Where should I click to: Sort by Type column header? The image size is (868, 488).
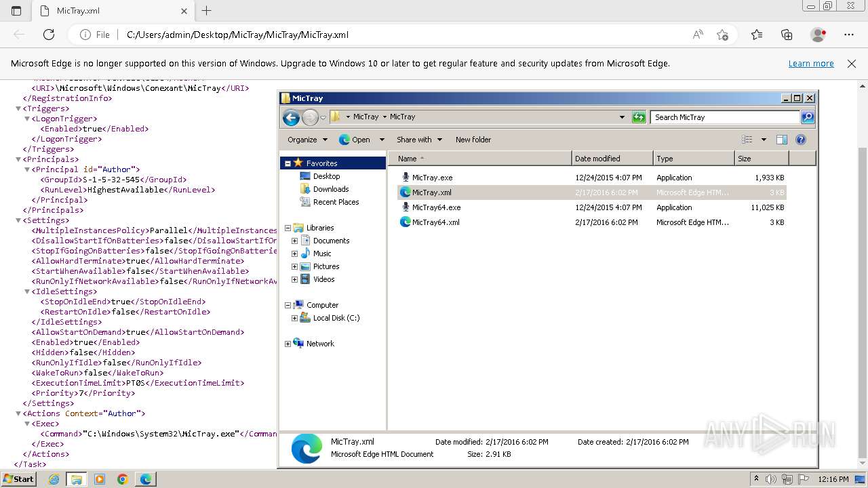pyautogui.click(x=694, y=159)
